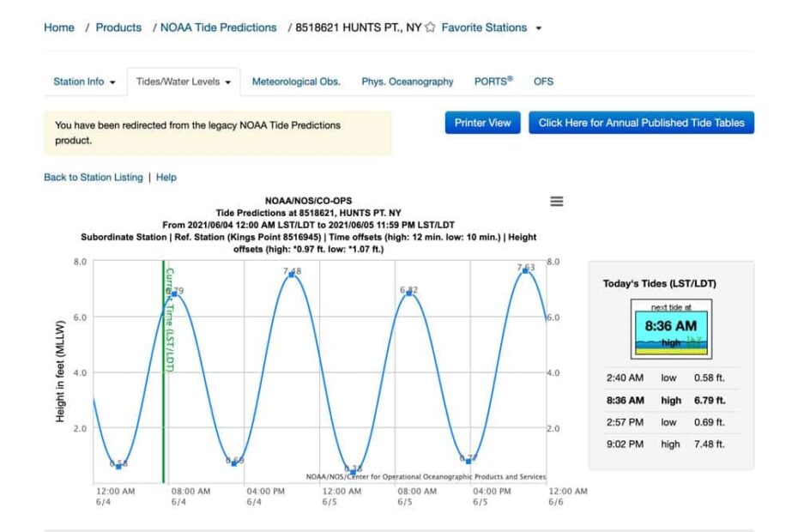Go to Home breadcrumb link
This screenshot has width=798, height=532.
pos(59,27)
